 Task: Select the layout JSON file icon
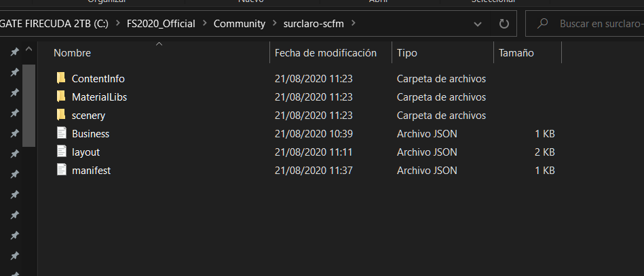tap(61, 152)
